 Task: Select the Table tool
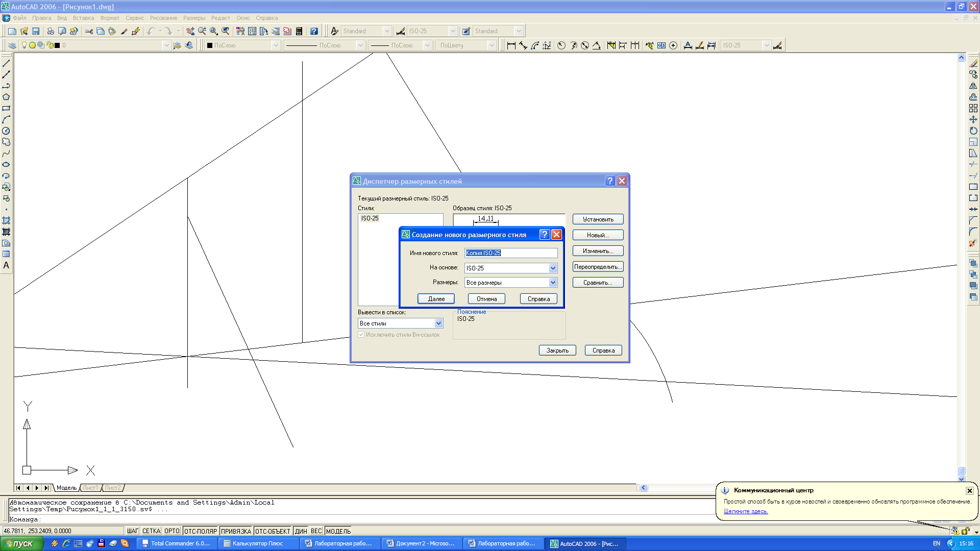click(x=6, y=254)
